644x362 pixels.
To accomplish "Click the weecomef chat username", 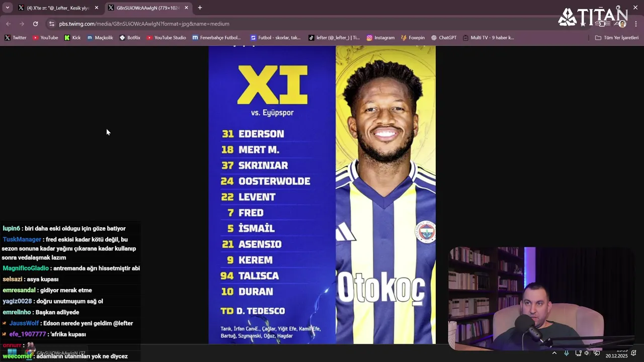I will point(17,356).
